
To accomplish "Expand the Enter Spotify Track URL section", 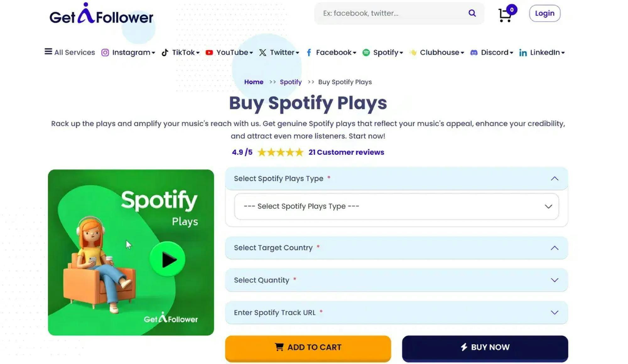I will [555, 313].
